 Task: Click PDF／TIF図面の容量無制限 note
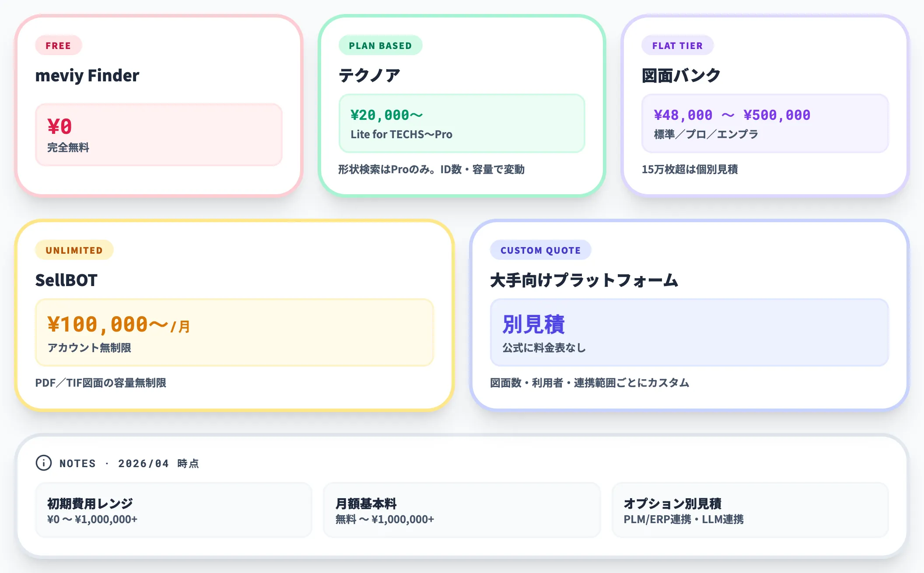(101, 383)
